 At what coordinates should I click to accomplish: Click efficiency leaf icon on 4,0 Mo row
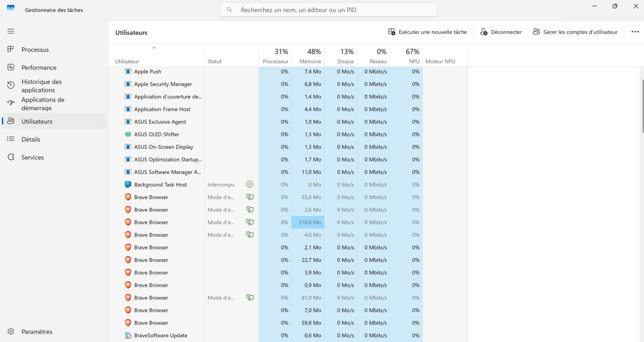coord(250,235)
